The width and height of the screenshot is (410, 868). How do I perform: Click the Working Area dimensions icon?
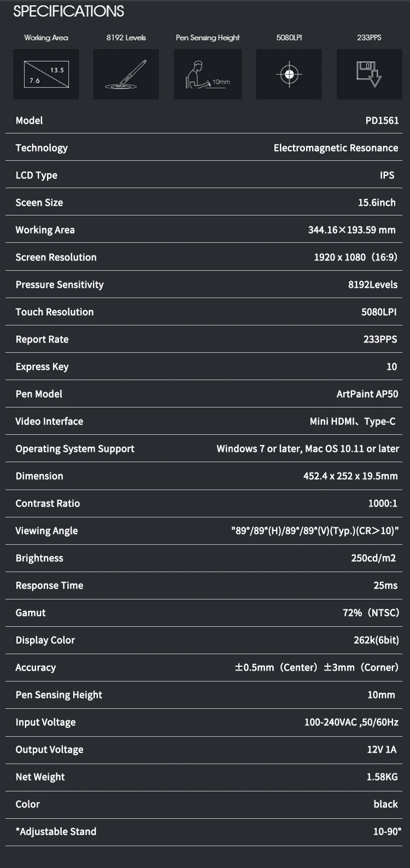pos(46,74)
